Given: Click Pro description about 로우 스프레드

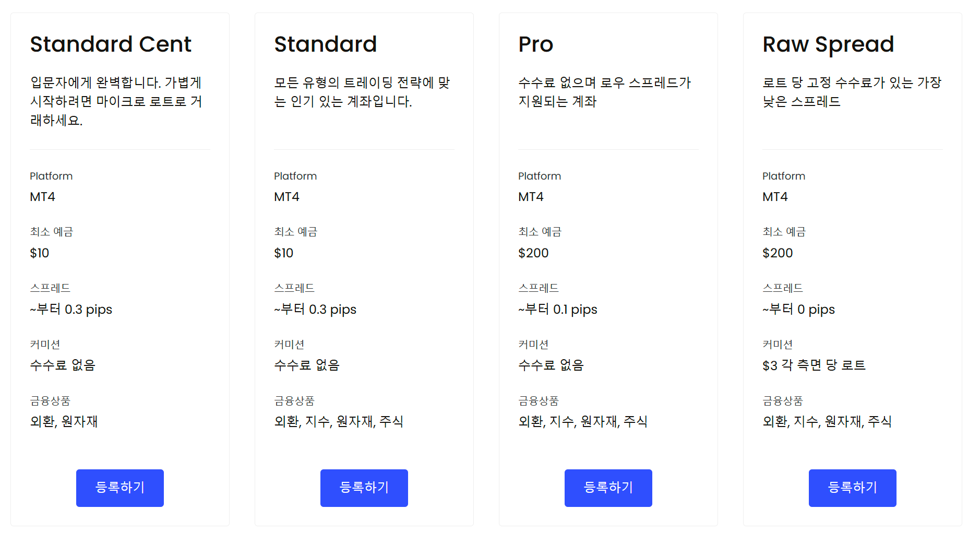Looking at the screenshot, I should [605, 92].
